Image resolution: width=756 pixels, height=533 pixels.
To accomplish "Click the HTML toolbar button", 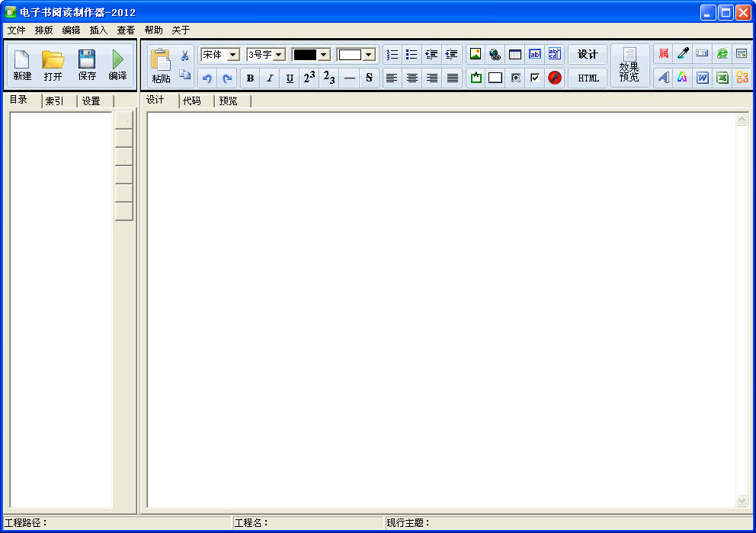I will (588, 78).
